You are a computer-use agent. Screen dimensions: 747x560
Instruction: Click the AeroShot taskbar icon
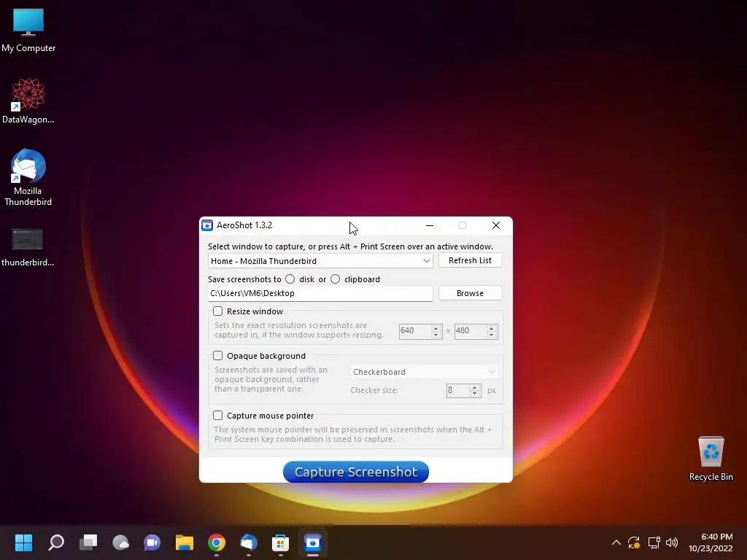click(x=313, y=542)
